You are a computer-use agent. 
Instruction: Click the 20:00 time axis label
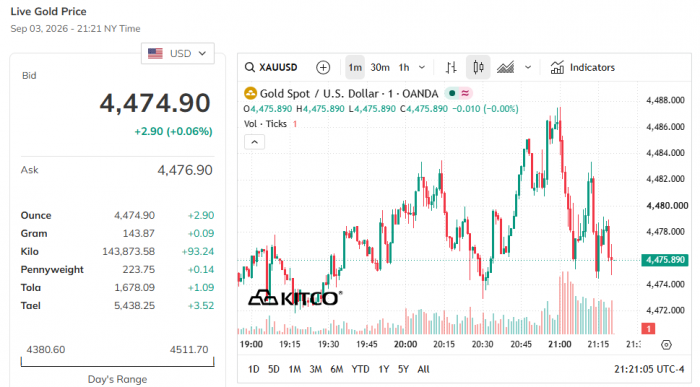pos(405,345)
